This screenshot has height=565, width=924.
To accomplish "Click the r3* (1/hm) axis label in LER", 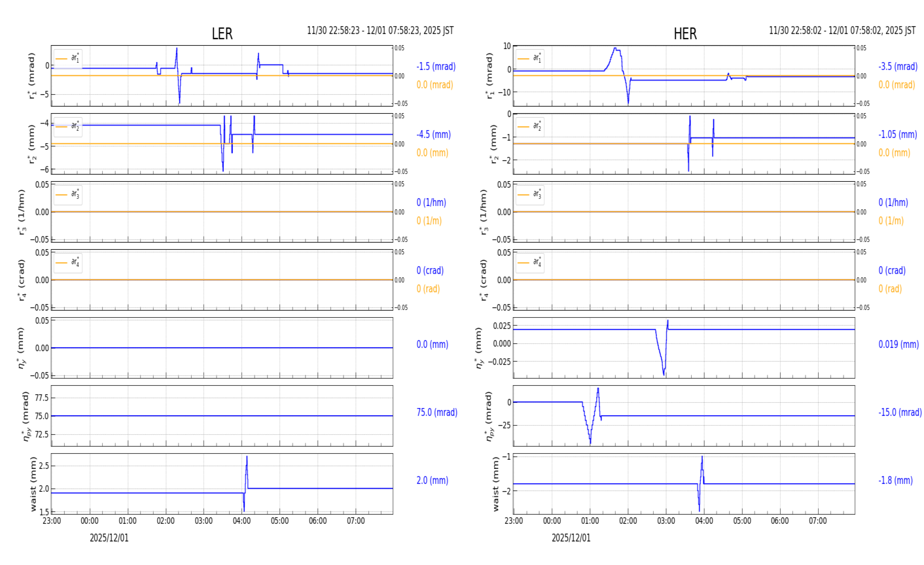I will pyautogui.click(x=22, y=212).
